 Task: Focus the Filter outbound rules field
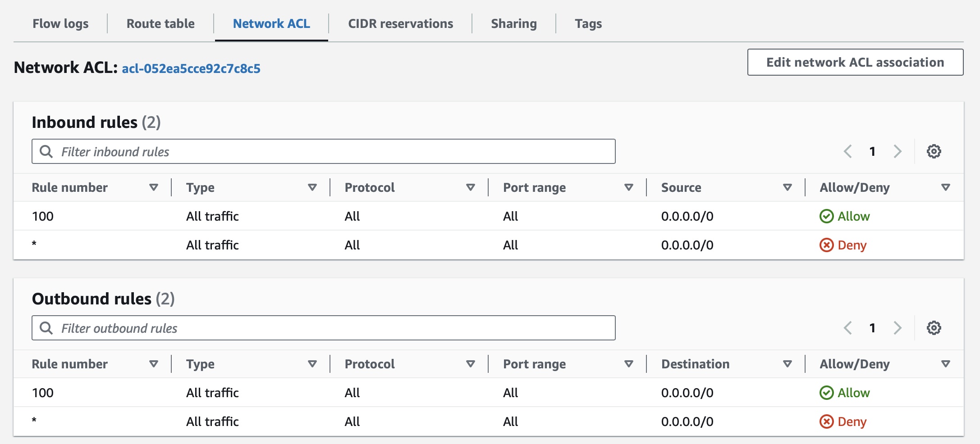pos(334,328)
